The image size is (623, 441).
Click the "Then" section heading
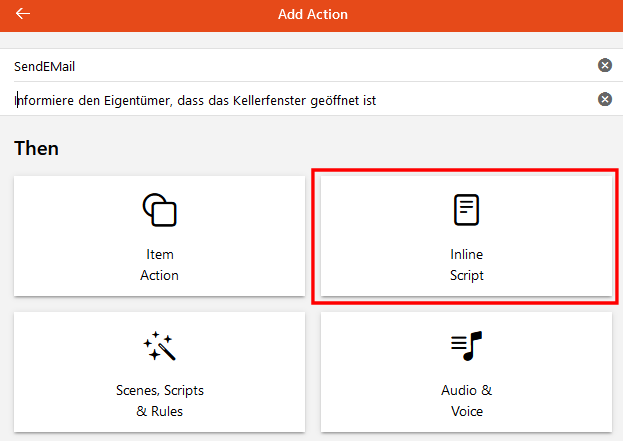pyautogui.click(x=37, y=149)
